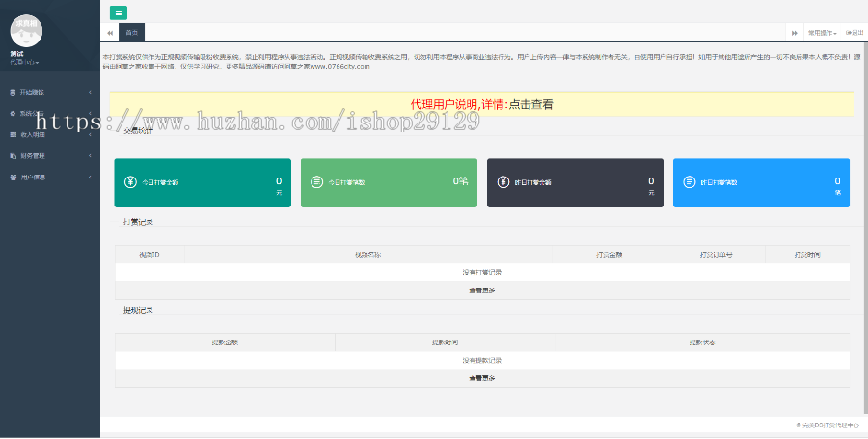This screenshot has height=439, width=868.
Task: Click the yen icon on 今日打赏金额 card
Action: (x=130, y=182)
